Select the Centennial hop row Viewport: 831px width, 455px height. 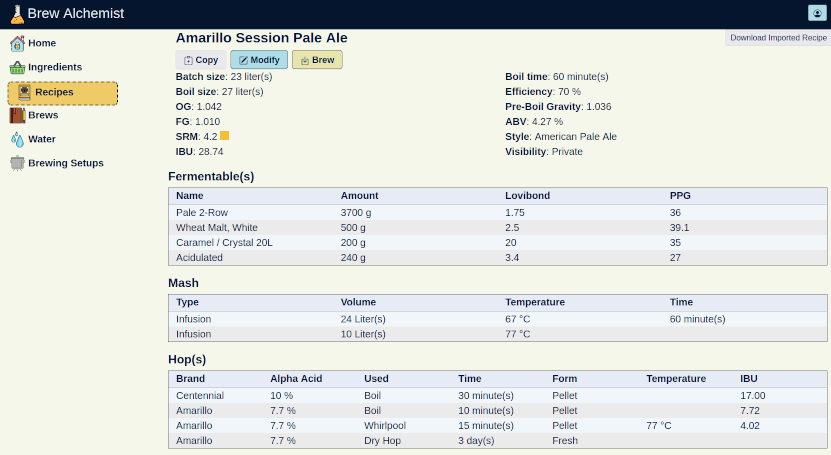[x=498, y=396]
